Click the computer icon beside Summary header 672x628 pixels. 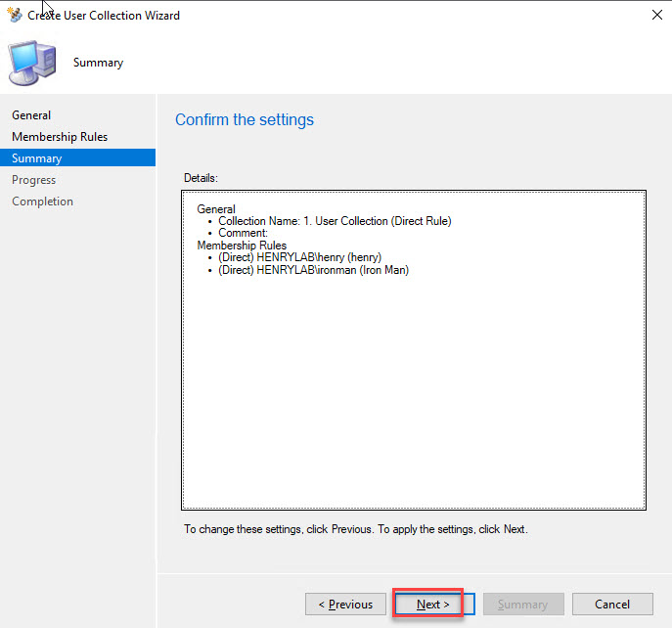click(x=31, y=62)
